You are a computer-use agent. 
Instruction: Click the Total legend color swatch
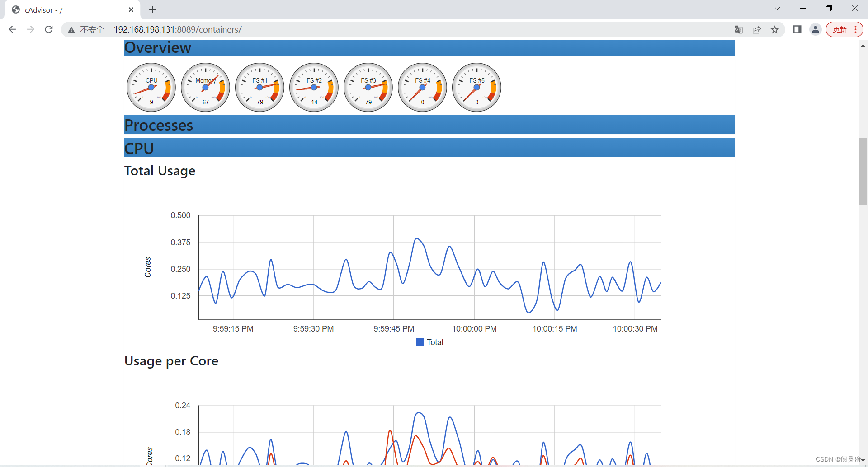pyautogui.click(x=420, y=342)
